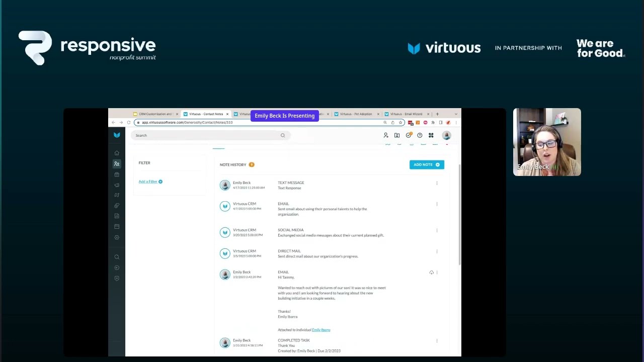Click the contact card icon in header
The width and height of the screenshot is (644, 362).
tap(397, 135)
